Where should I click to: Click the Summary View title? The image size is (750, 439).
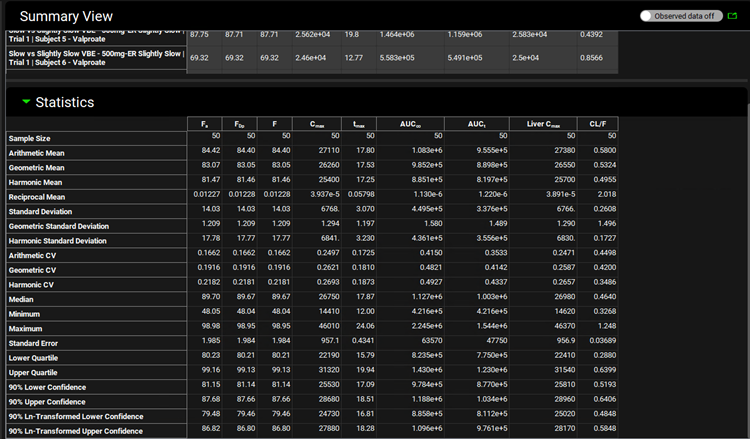click(x=66, y=17)
